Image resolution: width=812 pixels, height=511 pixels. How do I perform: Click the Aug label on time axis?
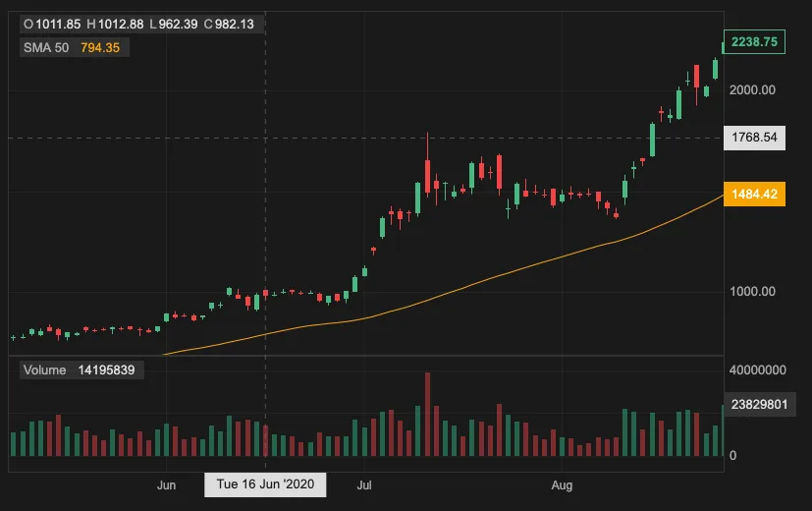click(x=562, y=485)
